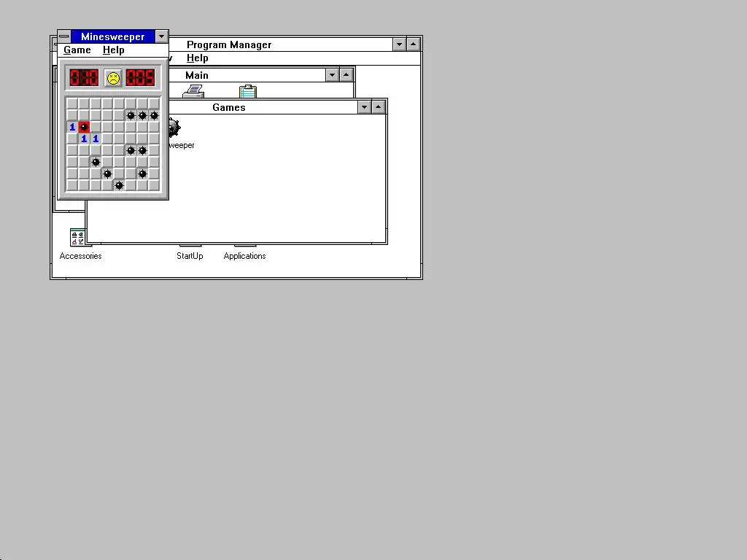Click the Games window title bar
Viewport: 747px width, 560px height.
coord(263,107)
